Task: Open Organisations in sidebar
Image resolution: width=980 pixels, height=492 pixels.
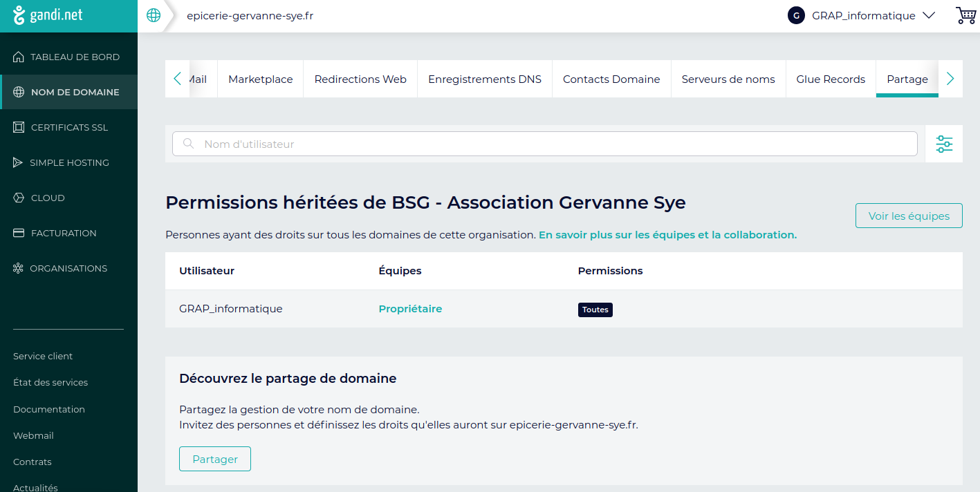Action: click(x=68, y=268)
